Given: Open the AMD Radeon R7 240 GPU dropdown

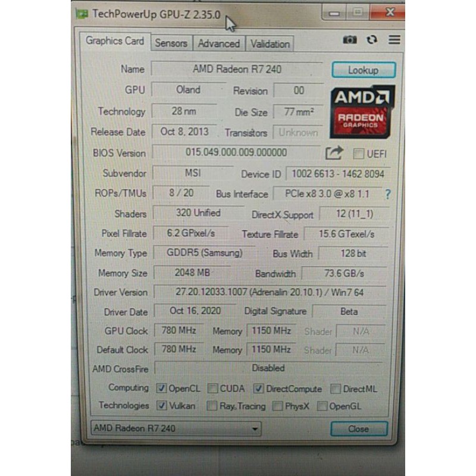Looking at the screenshot, I should tap(176, 428).
